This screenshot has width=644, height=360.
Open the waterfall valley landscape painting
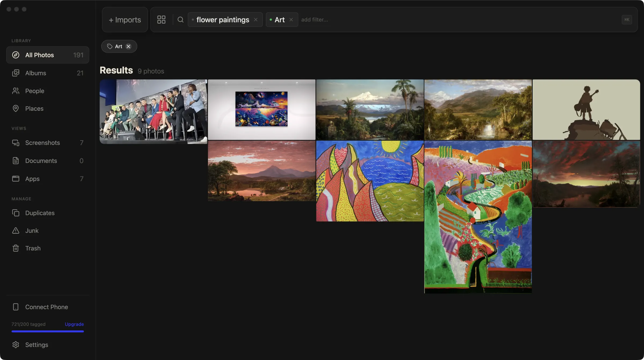[478, 109]
